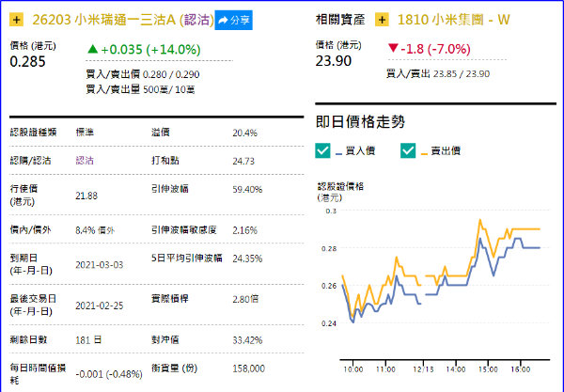Click the 買入價 legend label
Screen dimensions: 564x392
pyautogui.click(x=360, y=150)
